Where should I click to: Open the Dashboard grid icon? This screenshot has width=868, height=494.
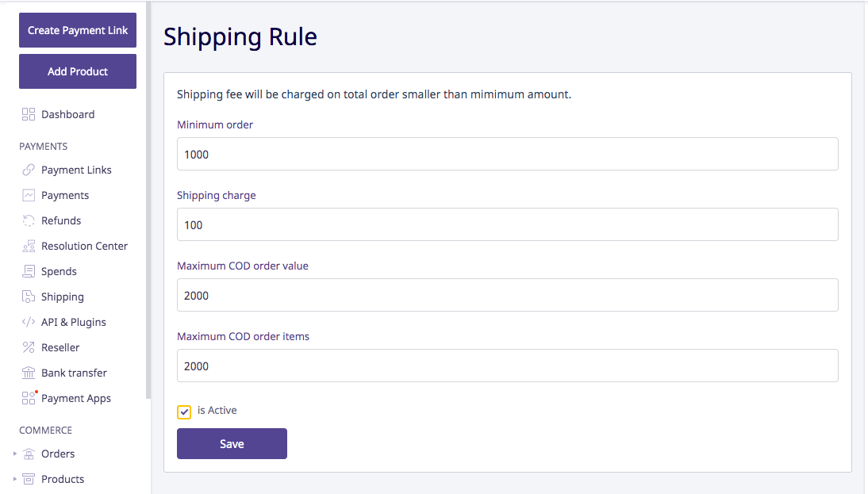pos(29,114)
